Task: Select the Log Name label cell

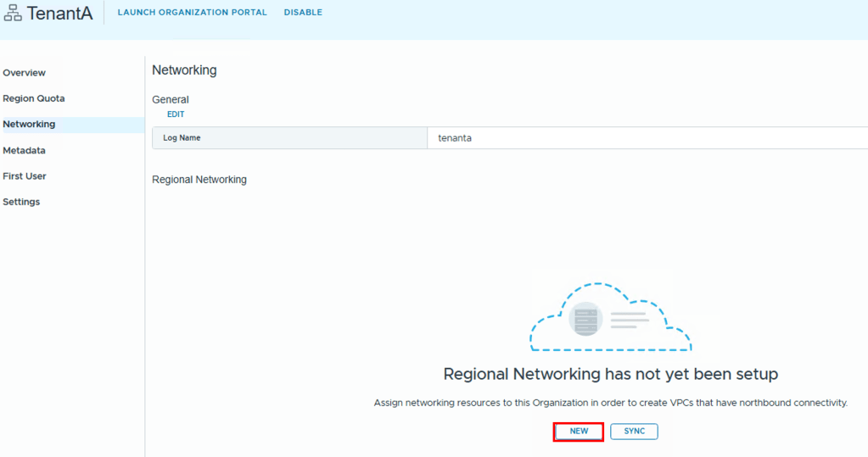Action: point(182,138)
